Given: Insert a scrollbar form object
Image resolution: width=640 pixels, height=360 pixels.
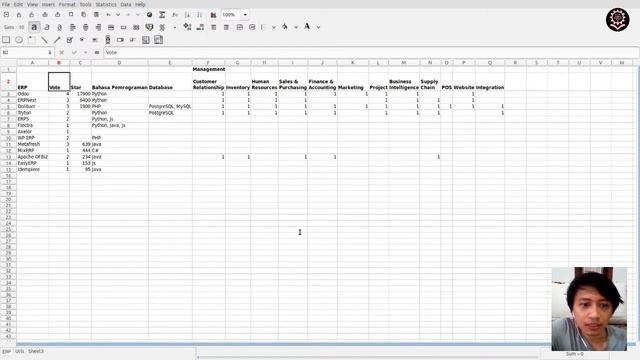Looking at the screenshot, I should 108,40.
